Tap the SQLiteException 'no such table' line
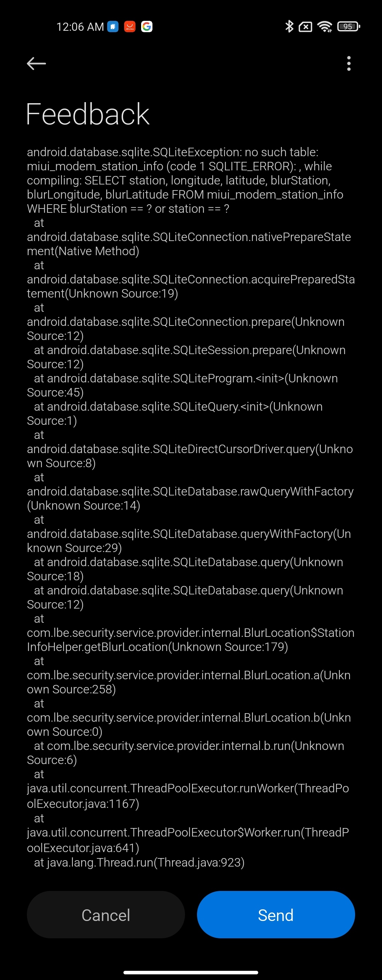 click(173, 152)
